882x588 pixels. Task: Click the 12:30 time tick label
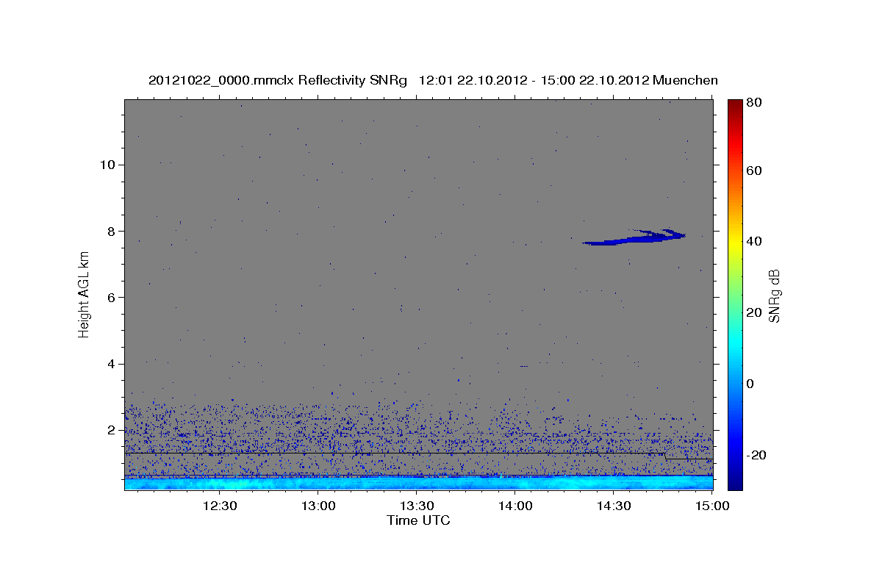(x=219, y=506)
